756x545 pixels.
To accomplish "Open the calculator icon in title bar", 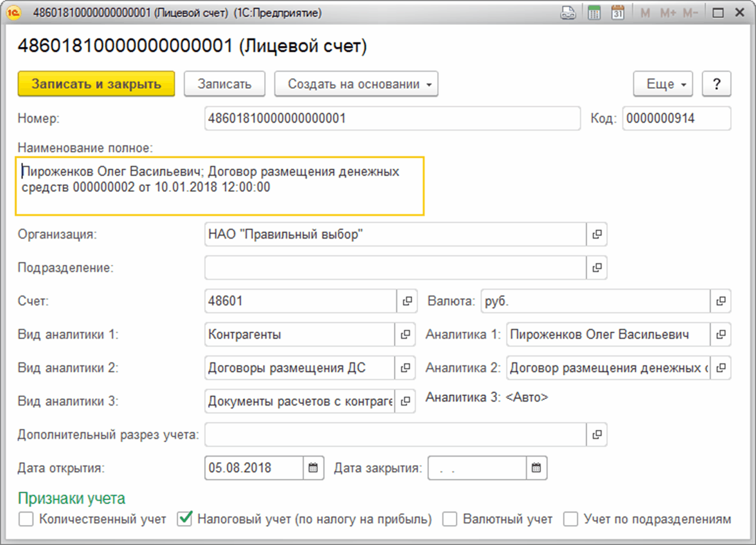I will pyautogui.click(x=594, y=12).
